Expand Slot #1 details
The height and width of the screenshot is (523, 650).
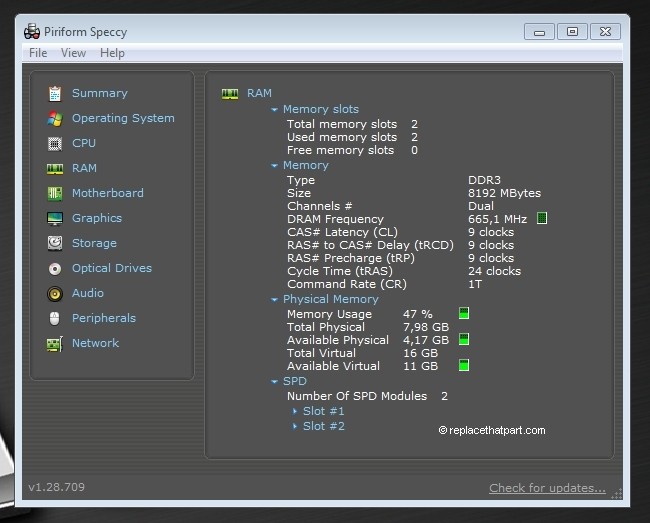[x=295, y=411]
